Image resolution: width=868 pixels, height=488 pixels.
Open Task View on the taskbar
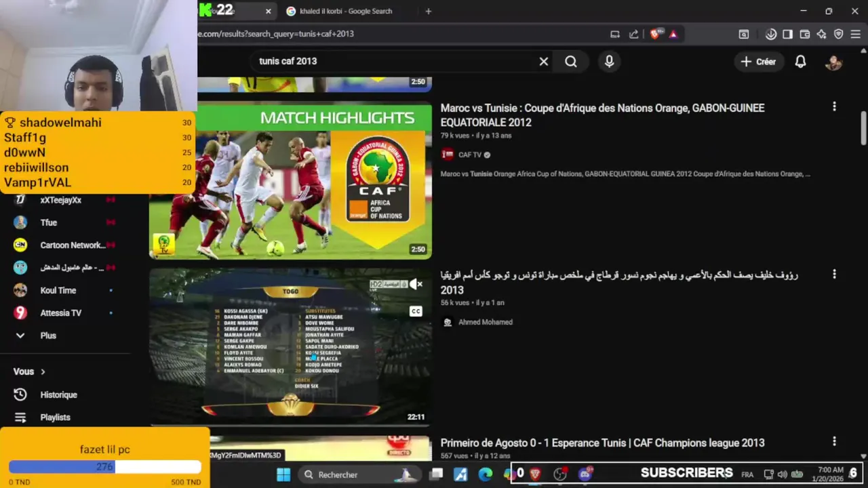(437, 474)
